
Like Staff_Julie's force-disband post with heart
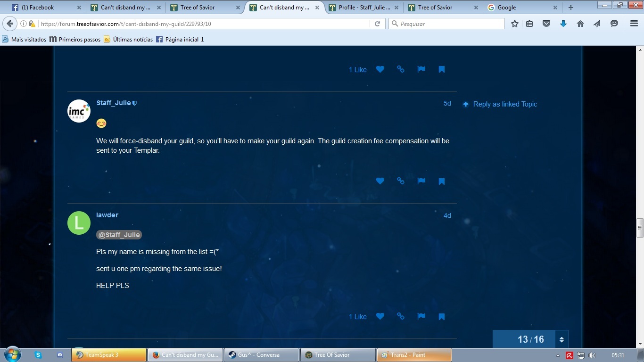pos(380,181)
